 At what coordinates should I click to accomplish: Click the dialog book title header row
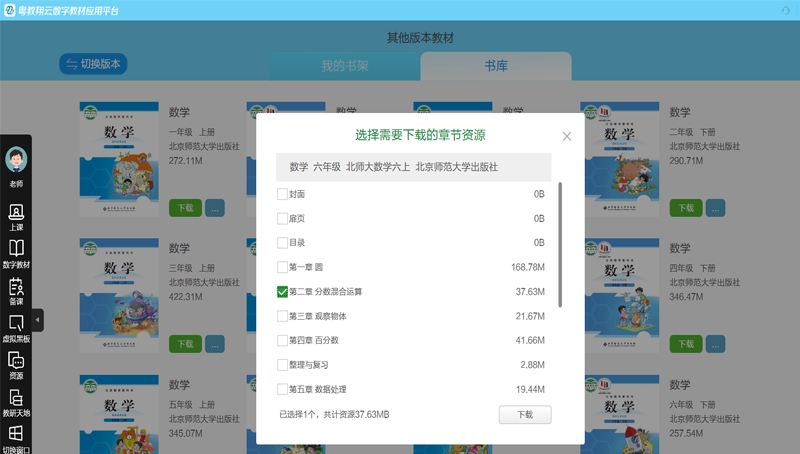(x=414, y=167)
